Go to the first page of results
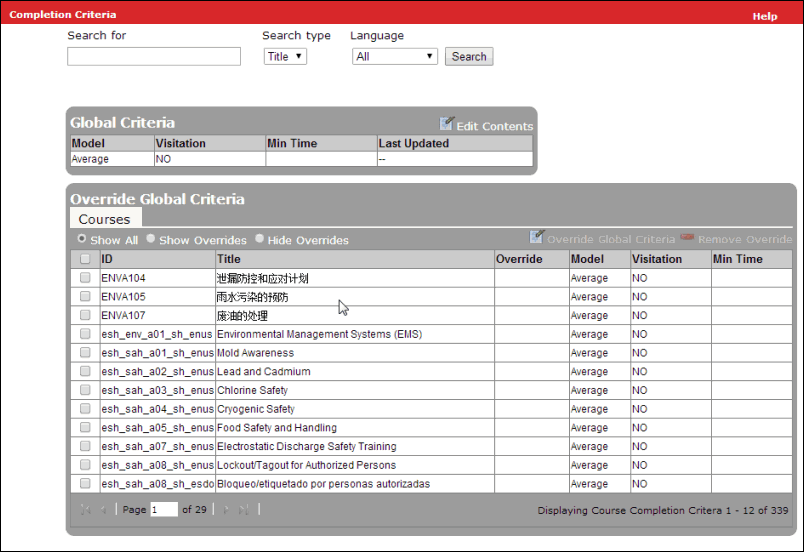The height and width of the screenshot is (552, 804). [x=85, y=510]
